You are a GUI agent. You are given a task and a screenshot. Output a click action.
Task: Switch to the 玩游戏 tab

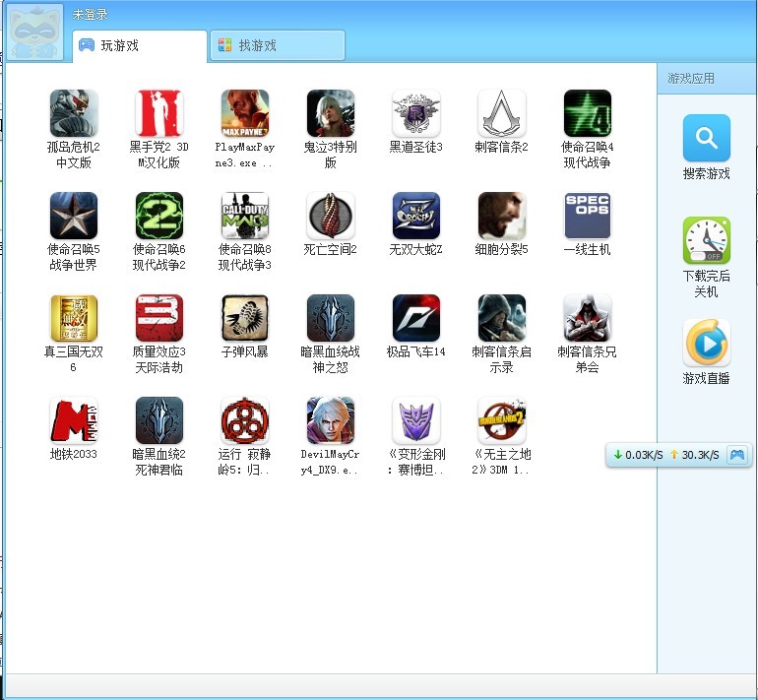140,46
